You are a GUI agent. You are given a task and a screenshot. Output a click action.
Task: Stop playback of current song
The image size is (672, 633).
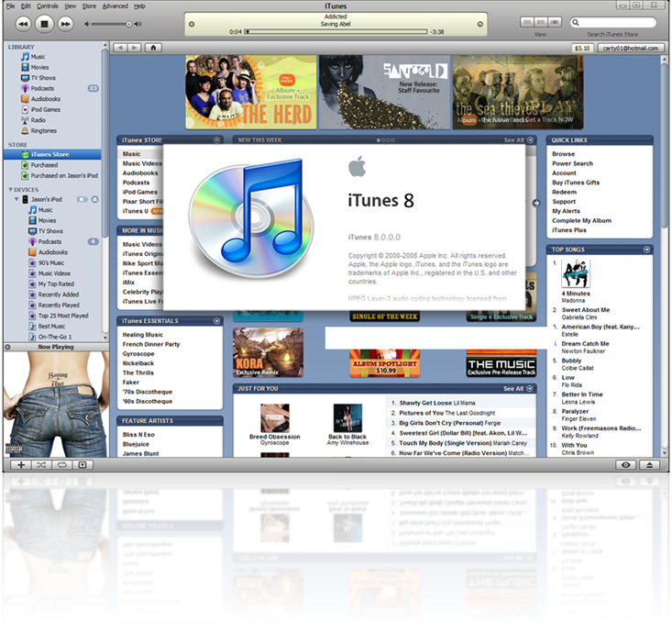click(x=44, y=24)
